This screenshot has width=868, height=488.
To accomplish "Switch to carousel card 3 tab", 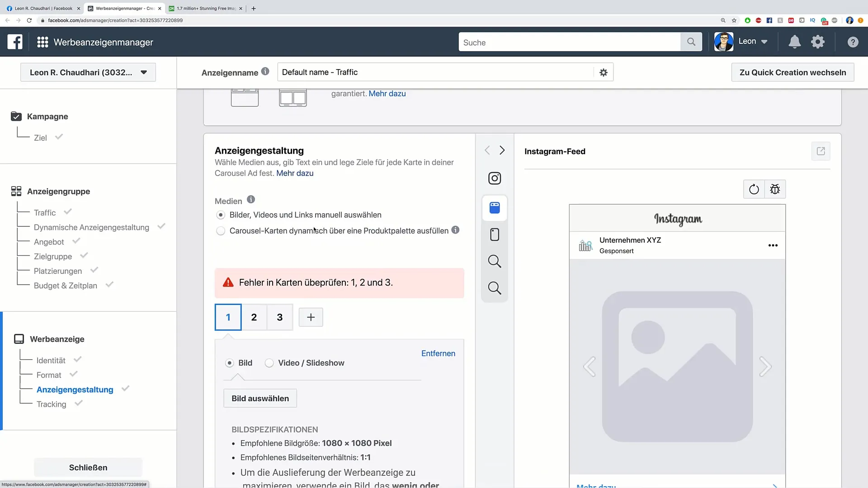I will [280, 317].
